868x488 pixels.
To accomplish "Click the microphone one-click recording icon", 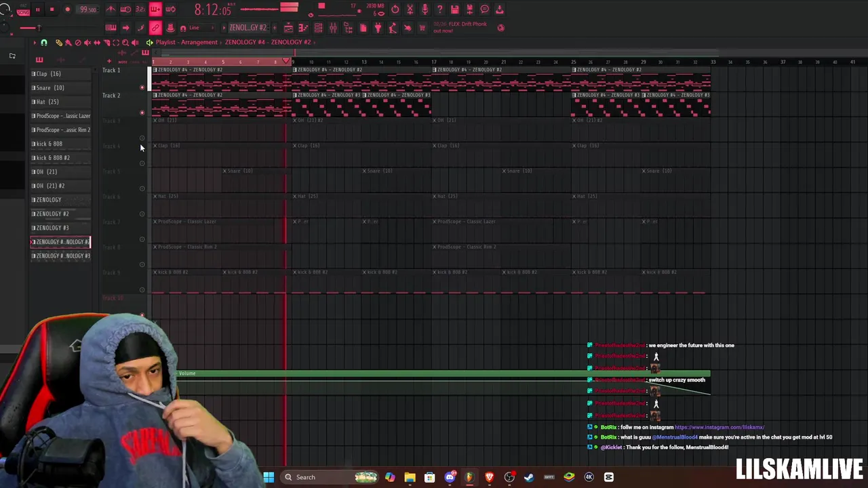I will coord(425,9).
